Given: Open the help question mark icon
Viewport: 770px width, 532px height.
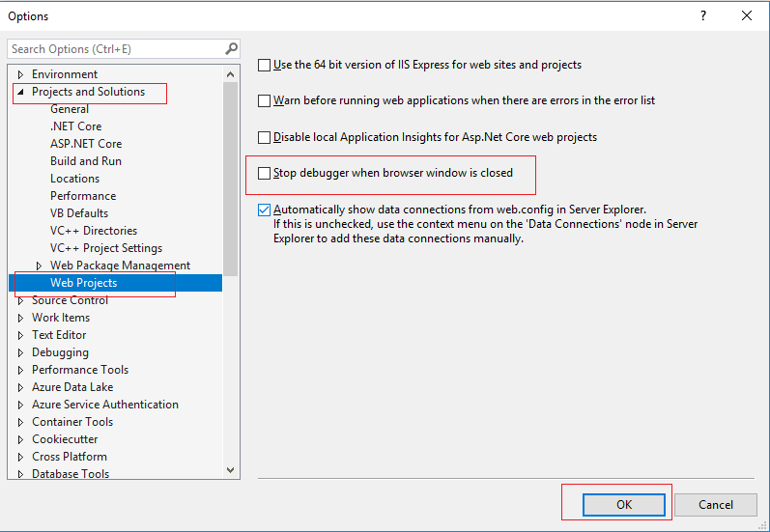Looking at the screenshot, I should [x=703, y=15].
